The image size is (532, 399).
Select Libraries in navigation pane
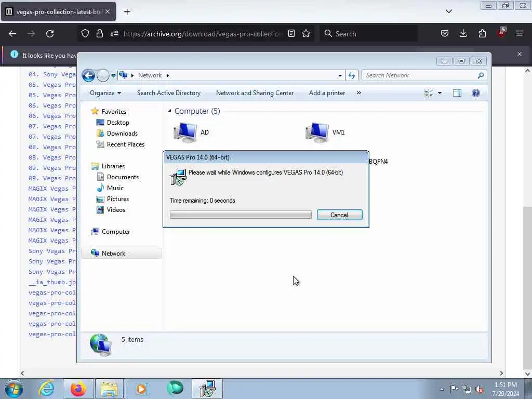[x=108, y=166]
